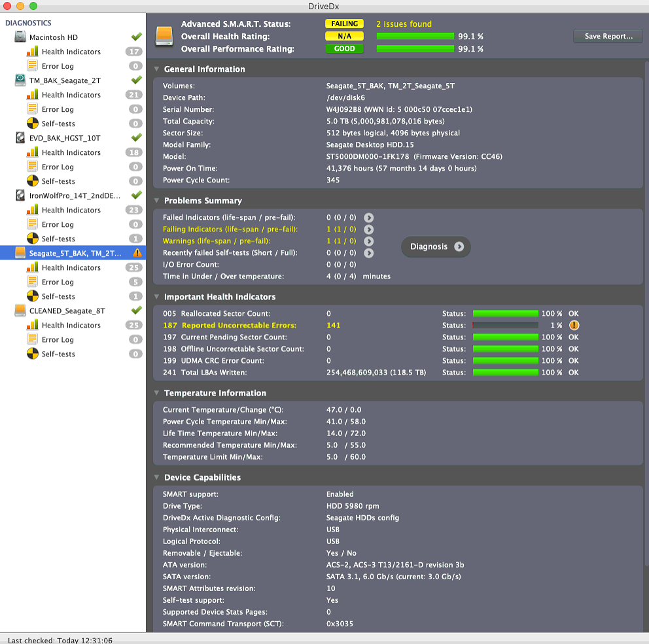Show details arrow for Recently failed Self-tests
This screenshot has height=644, width=649.
[x=369, y=253]
